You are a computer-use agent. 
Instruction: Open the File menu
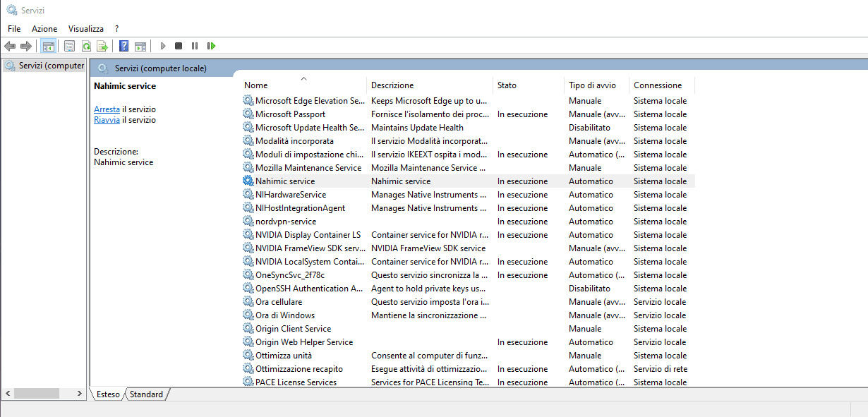14,29
